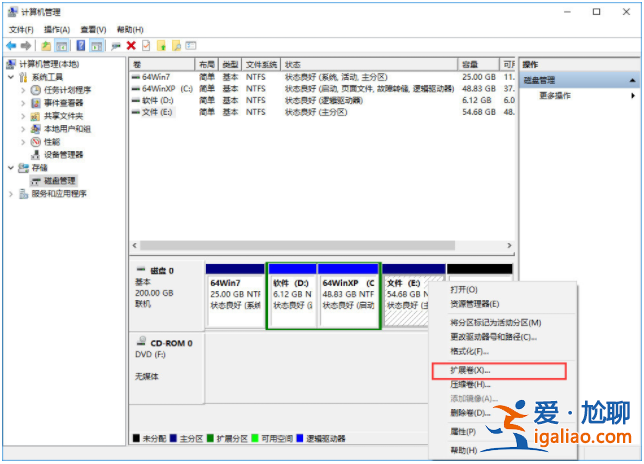Select 存储 in the tree

tap(39, 168)
